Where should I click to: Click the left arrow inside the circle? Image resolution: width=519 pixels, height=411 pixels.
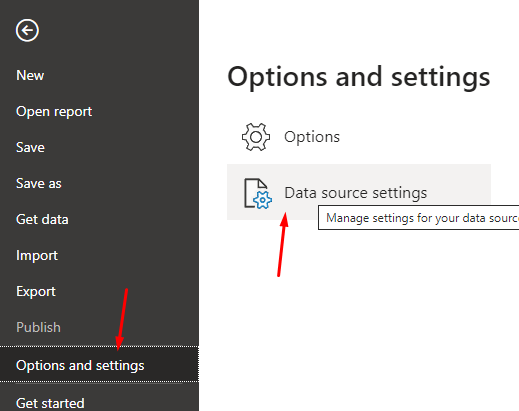pyautogui.click(x=27, y=30)
